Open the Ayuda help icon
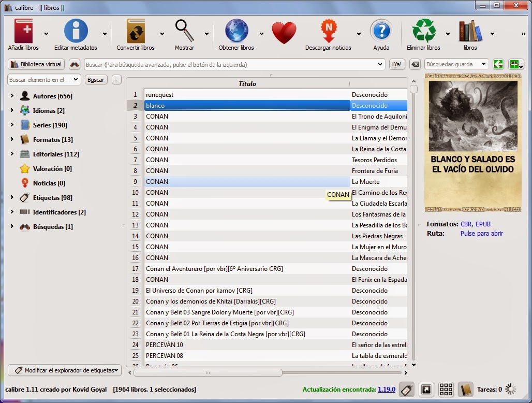532x403 pixels. (x=381, y=31)
